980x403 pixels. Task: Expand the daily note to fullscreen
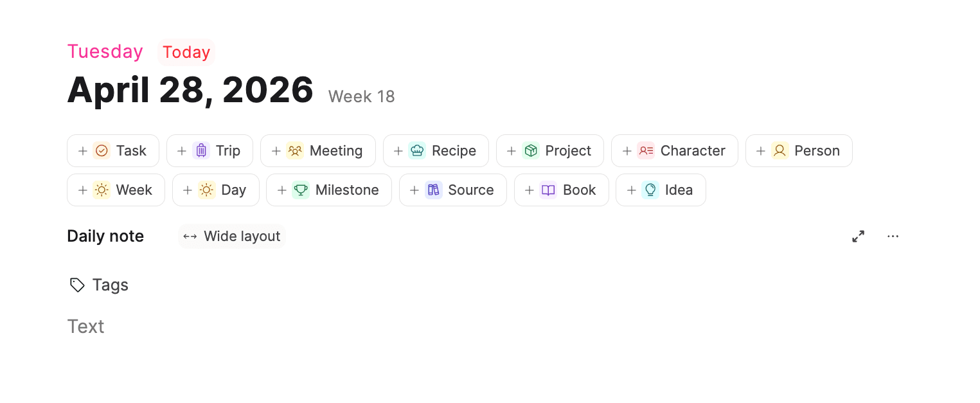click(858, 236)
